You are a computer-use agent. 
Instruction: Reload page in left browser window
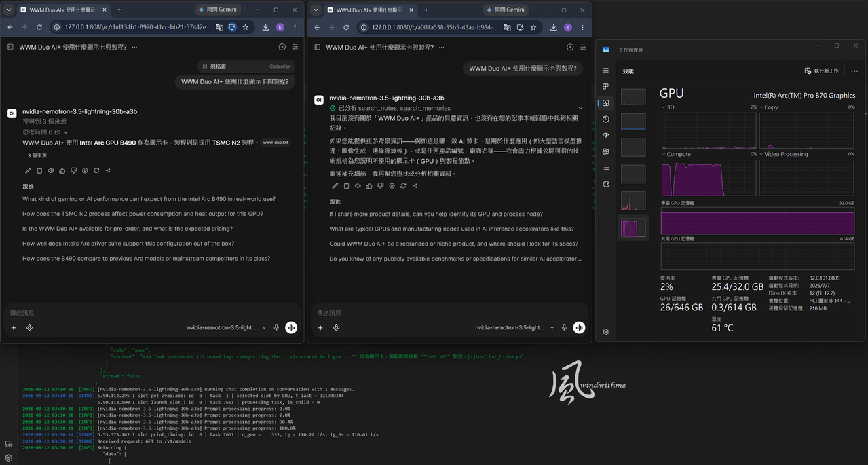coord(39,27)
